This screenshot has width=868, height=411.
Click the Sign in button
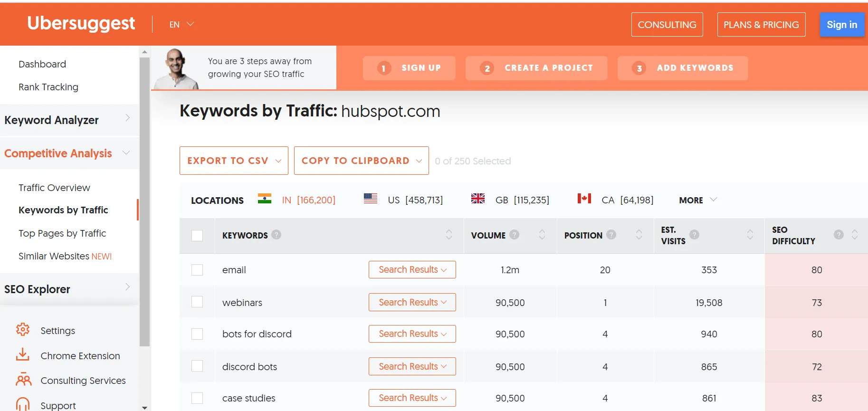(842, 25)
